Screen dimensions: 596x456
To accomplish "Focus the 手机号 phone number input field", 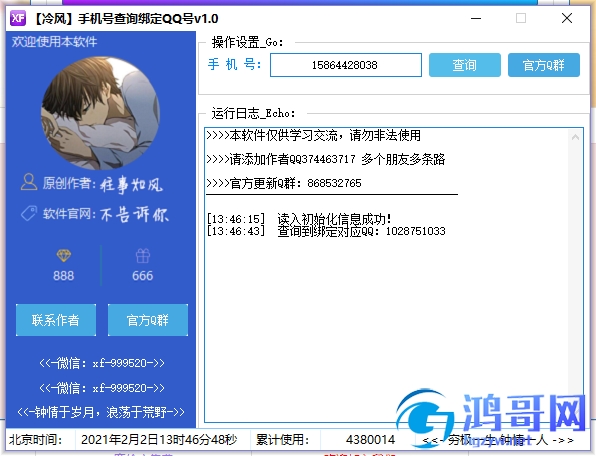I will point(346,65).
